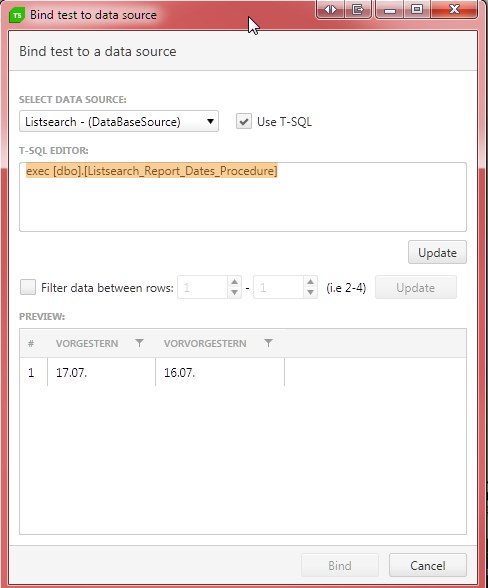Viewport: 488px width, 588px height.
Task: Select the cell with value 17.07.
Action: tap(101, 372)
